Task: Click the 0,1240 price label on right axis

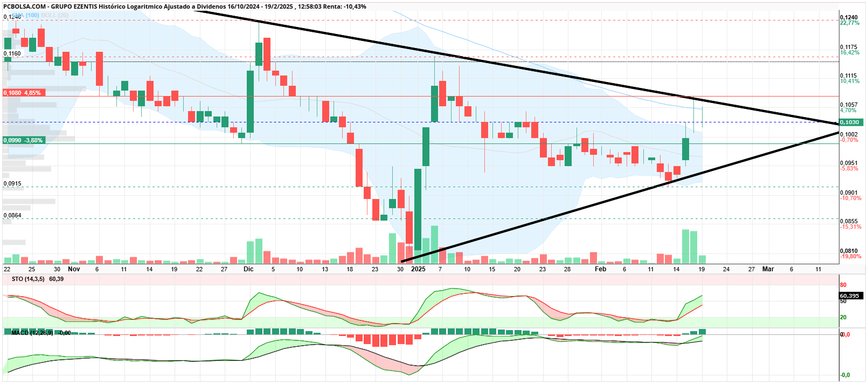Action: [849, 18]
